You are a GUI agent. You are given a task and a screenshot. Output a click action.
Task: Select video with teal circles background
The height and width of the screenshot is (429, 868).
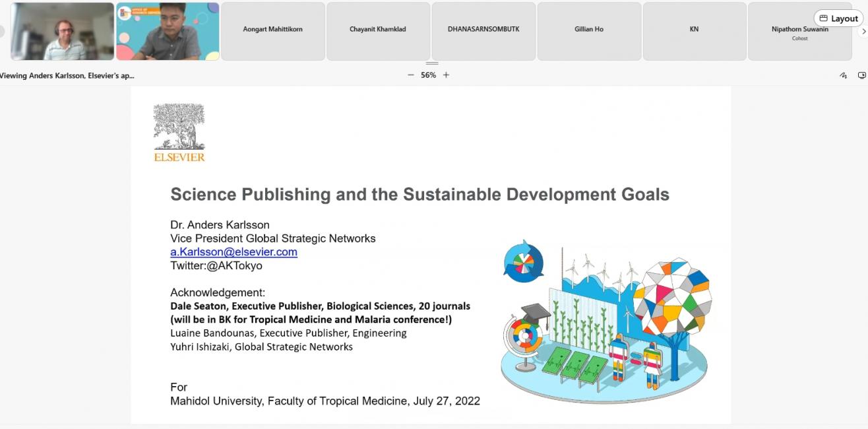168,31
